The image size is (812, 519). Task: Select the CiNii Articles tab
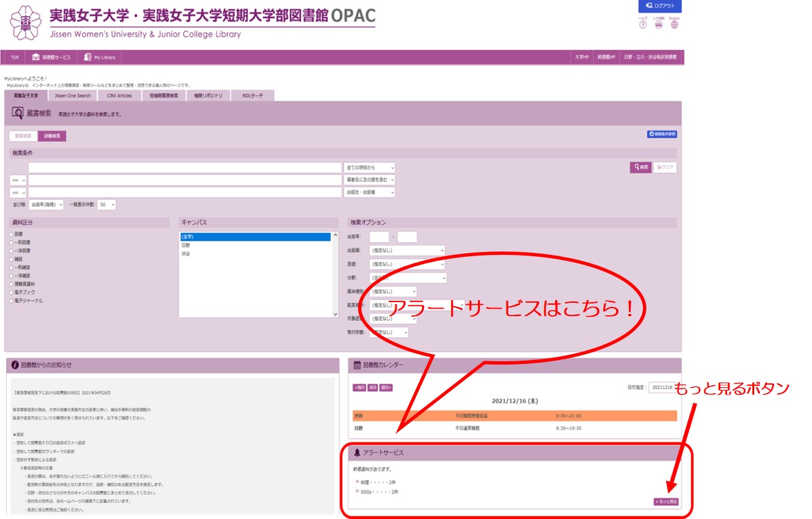point(120,96)
